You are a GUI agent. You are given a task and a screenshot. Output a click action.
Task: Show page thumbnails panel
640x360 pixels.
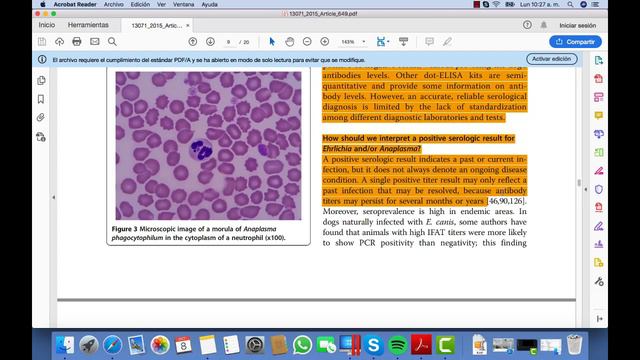pos(41,80)
